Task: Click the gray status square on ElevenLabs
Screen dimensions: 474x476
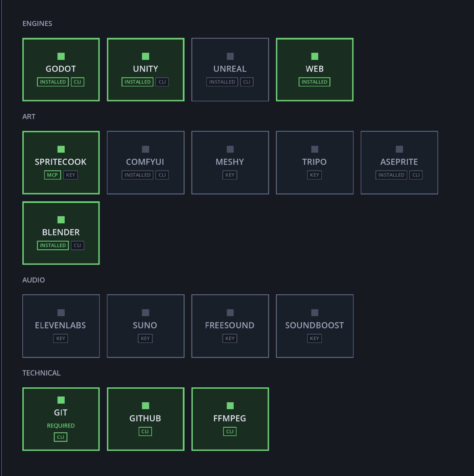Action: [61, 313]
